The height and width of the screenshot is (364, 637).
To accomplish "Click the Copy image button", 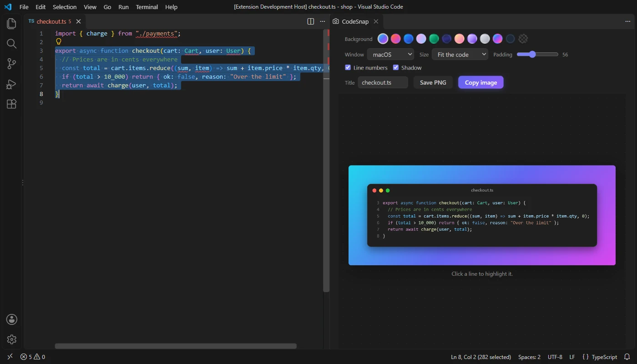I will pyautogui.click(x=481, y=82).
